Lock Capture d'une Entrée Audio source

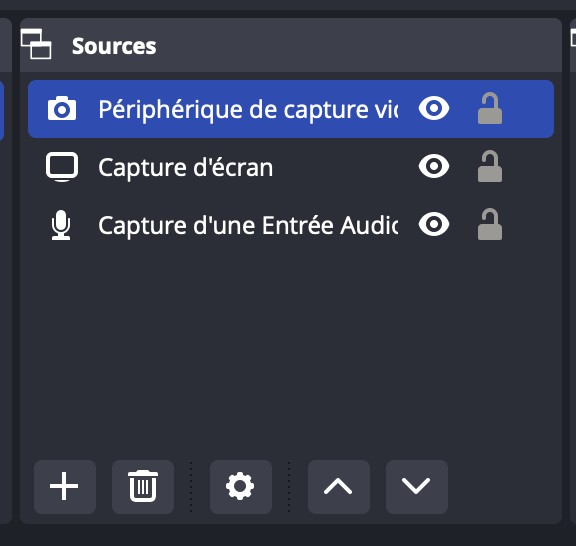tap(490, 224)
